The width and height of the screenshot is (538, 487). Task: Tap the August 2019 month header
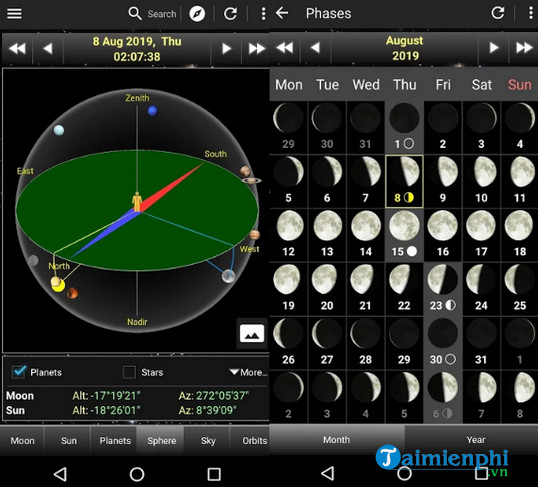pyautogui.click(x=405, y=48)
